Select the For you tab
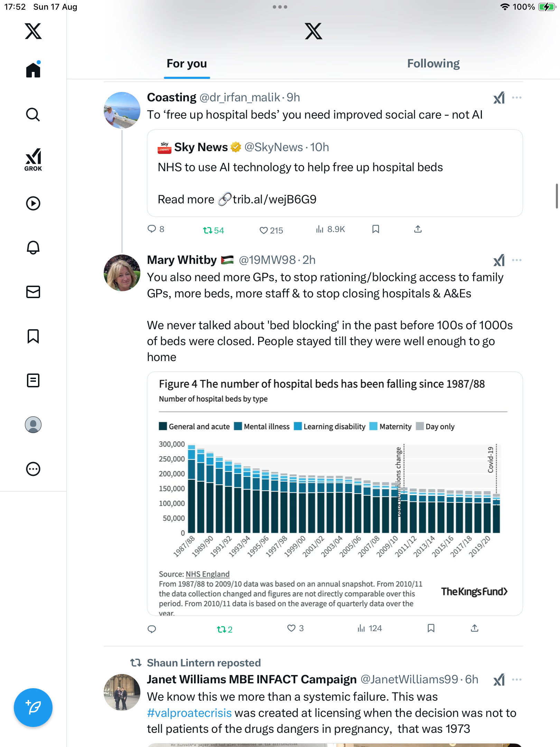Image resolution: width=560 pixels, height=747 pixels. 187,64
